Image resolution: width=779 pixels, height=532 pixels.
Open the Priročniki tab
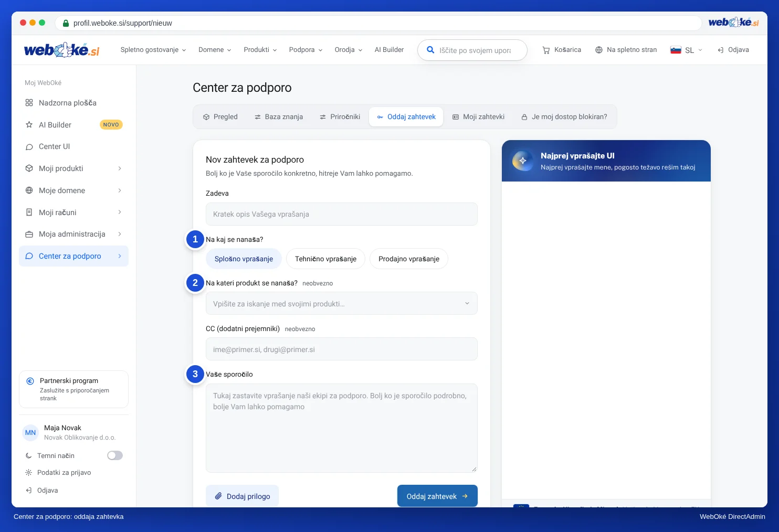(x=340, y=117)
